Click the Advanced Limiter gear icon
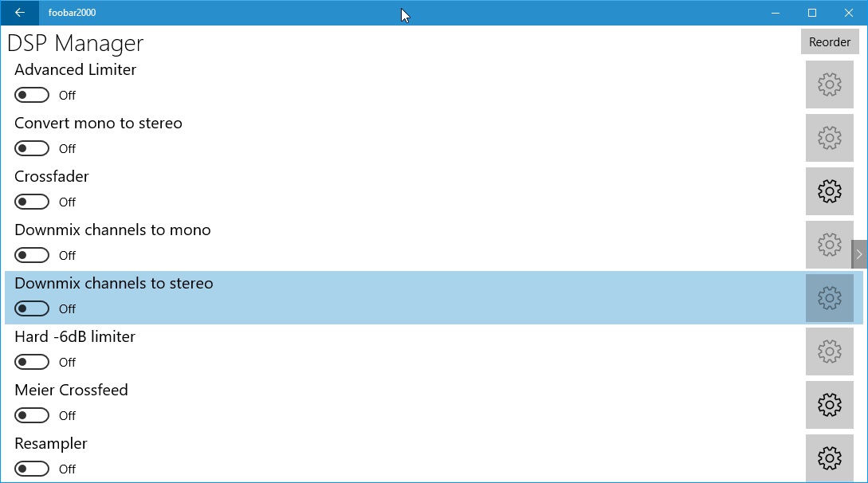868x483 pixels. coord(829,84)
